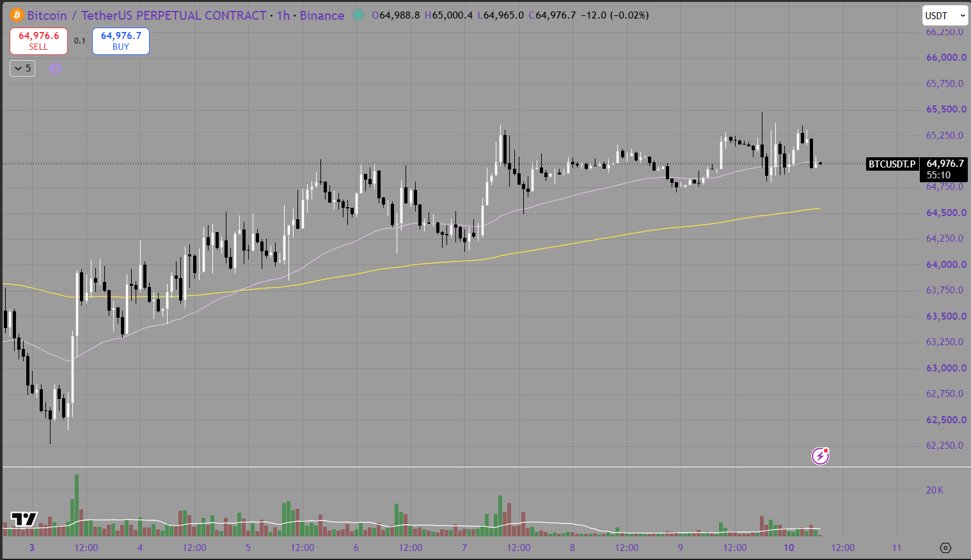Click the low value L64,965.0
This screenshot has height=560, width=971.
[500, 15]
